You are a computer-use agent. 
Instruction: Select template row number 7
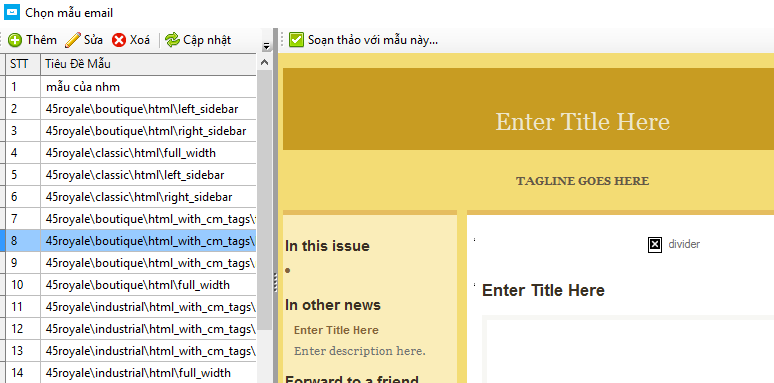(x=131, y=219)
